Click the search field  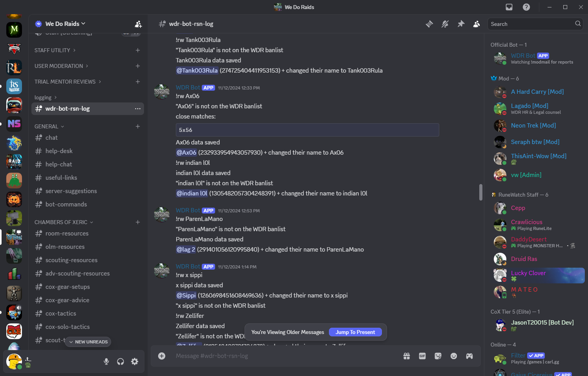(535, 24)
